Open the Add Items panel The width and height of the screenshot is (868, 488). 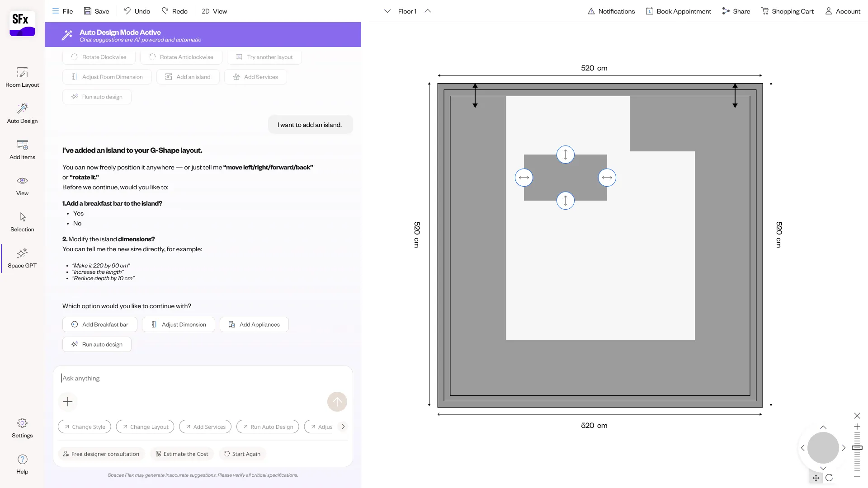[22, 150]
